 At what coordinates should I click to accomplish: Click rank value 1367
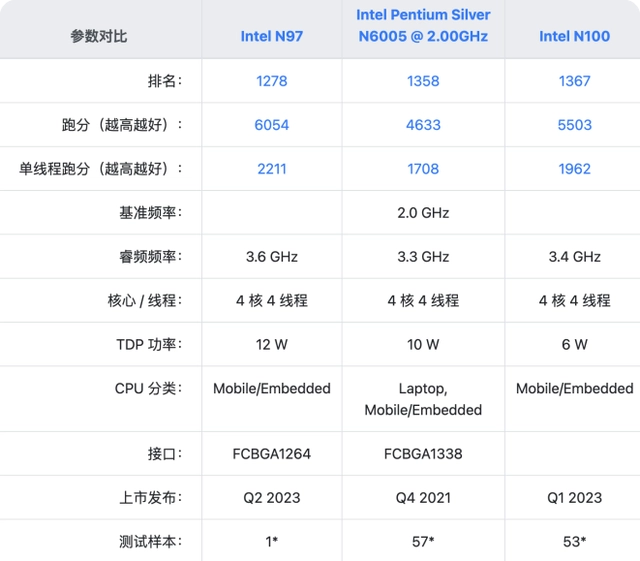(574, 81)
